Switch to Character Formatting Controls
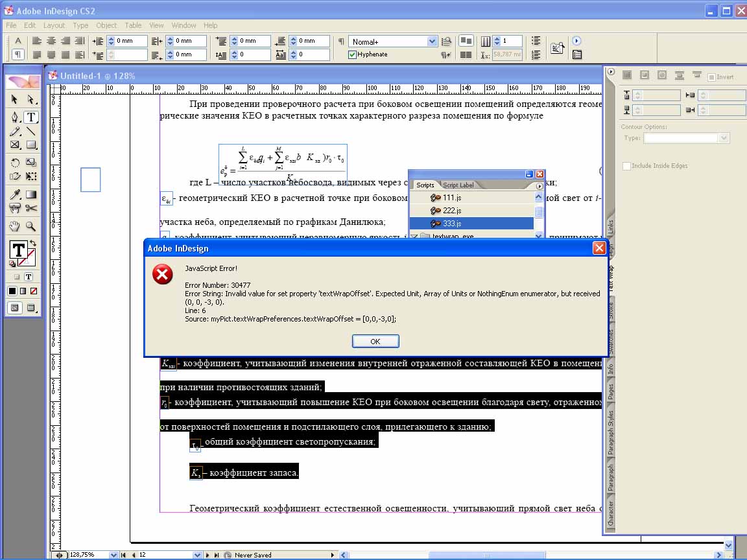The height and width of the screenshot is (560, 747). [x=18, y=41]
